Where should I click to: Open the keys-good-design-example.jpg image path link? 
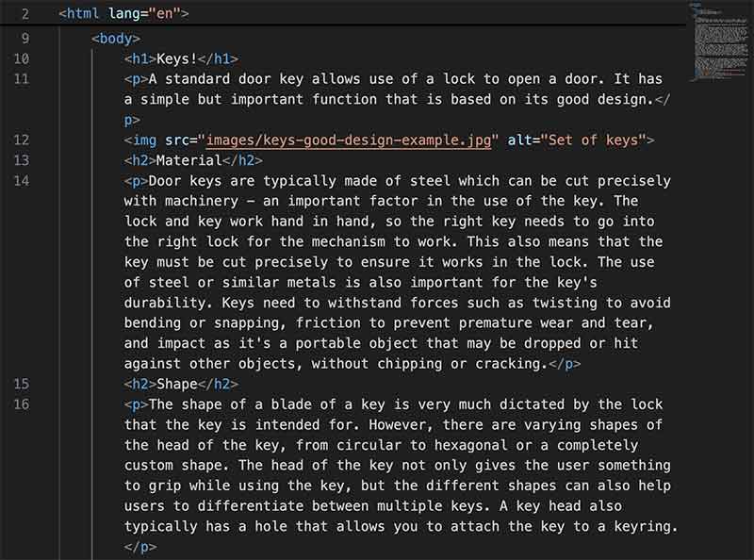tap(350, 140)
